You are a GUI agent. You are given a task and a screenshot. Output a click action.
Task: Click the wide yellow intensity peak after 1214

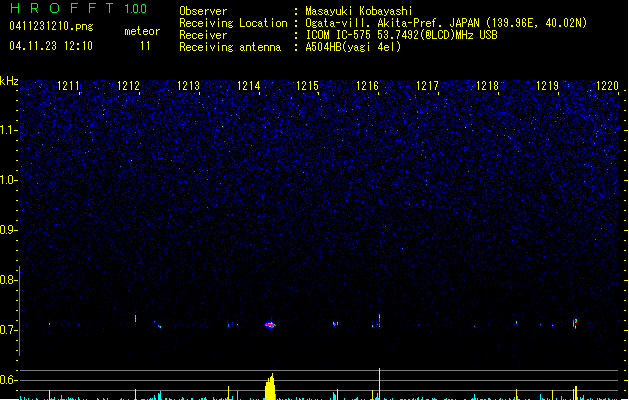[270, 387]
